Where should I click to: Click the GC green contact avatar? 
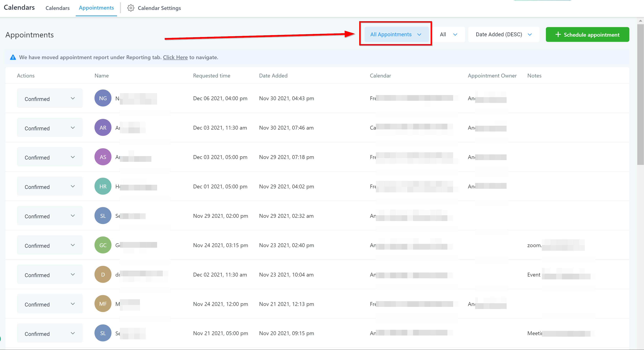103,245
